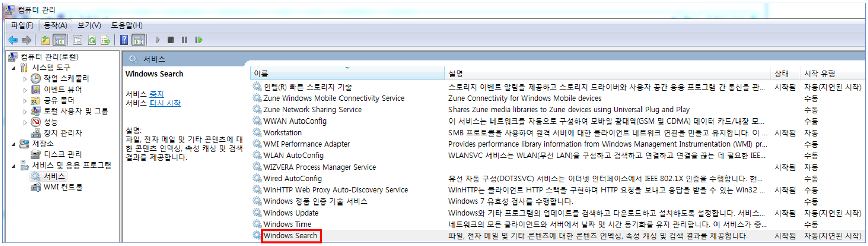Image resolution: width=868 pixels, height=246 pixels.
Task: Expand the 공유 폴더 node arrow
Action: point(25,101)
